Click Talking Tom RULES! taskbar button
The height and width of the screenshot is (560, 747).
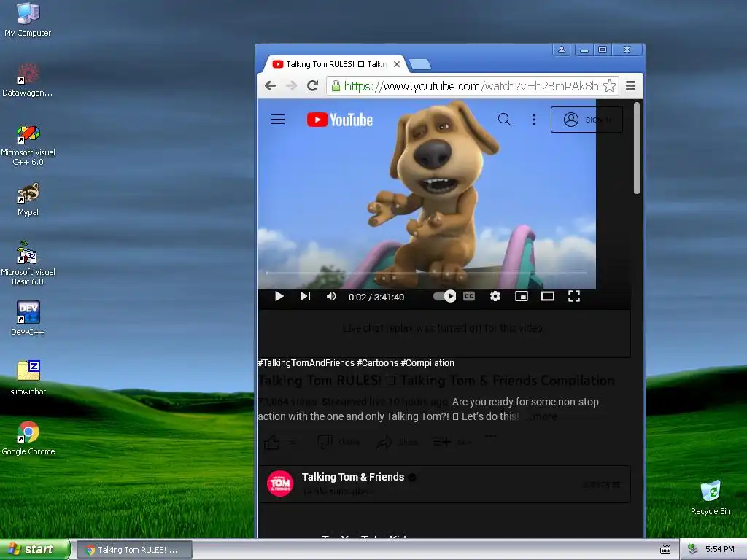coord(134,550)
